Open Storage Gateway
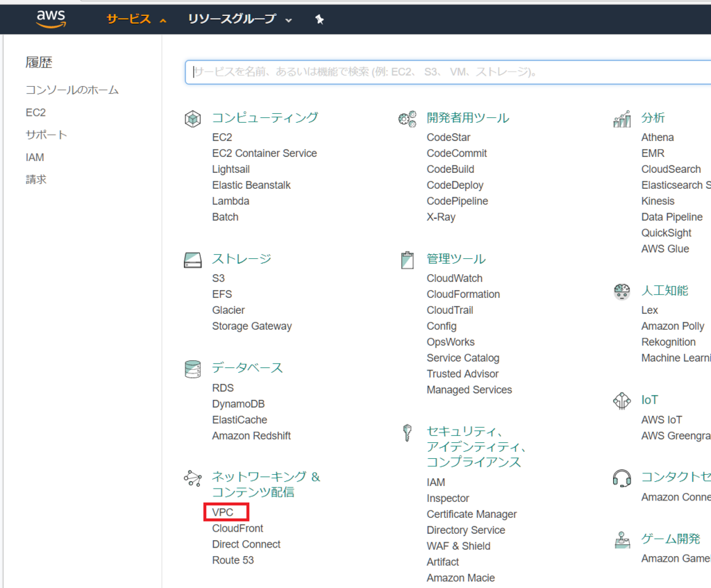Viewport: 711px width, 588px height. (251, 326)
